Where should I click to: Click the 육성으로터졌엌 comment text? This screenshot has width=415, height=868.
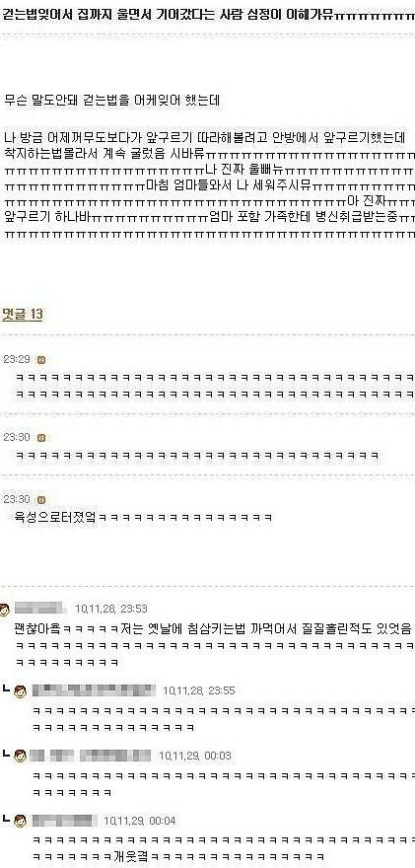tap(57, 518)
